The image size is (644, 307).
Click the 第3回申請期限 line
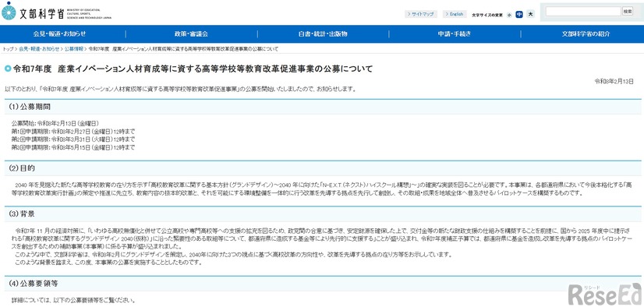(x=73, y=147)
